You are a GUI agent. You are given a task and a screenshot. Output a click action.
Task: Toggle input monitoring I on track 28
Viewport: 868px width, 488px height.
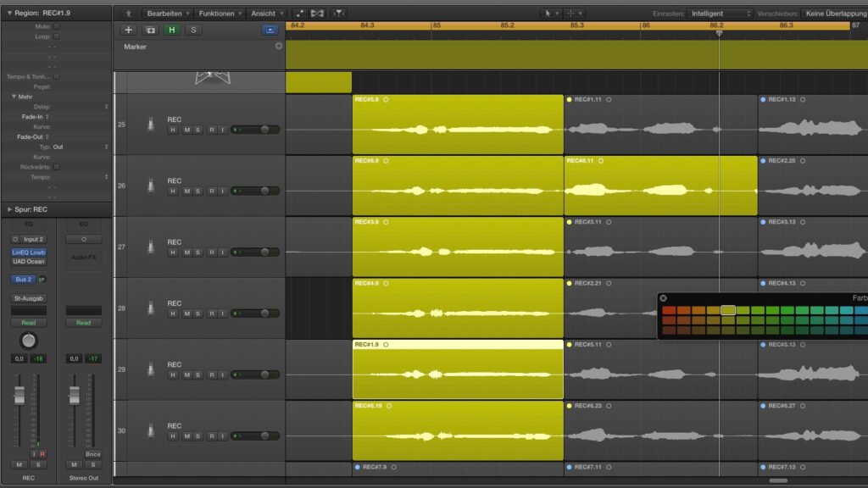[223, 313]
